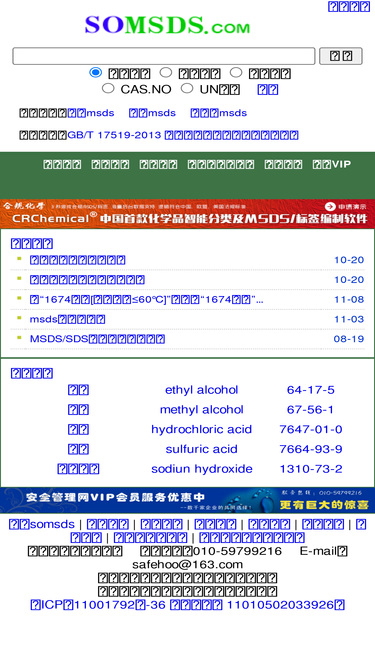Image resolution: width=375 pixels, height=667 pixels.
Task: Select the CAS.NO radio option
Action: pyautogui.click(x=108, y=88)
